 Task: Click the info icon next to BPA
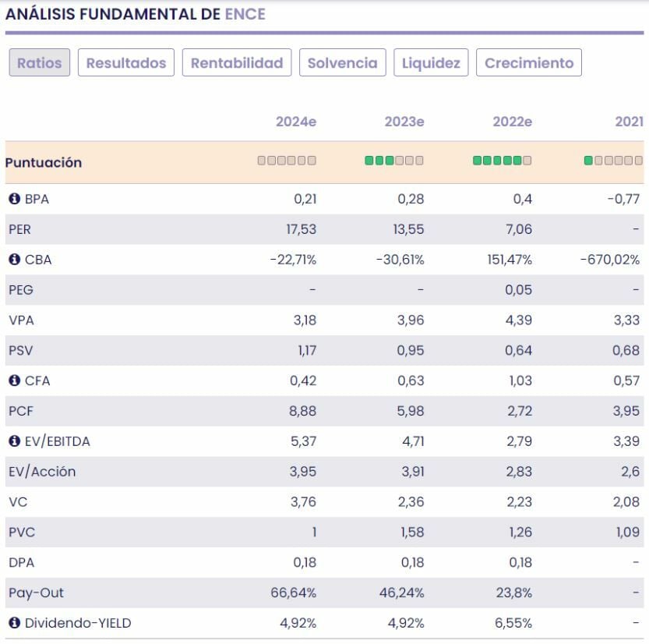point(14,199)
